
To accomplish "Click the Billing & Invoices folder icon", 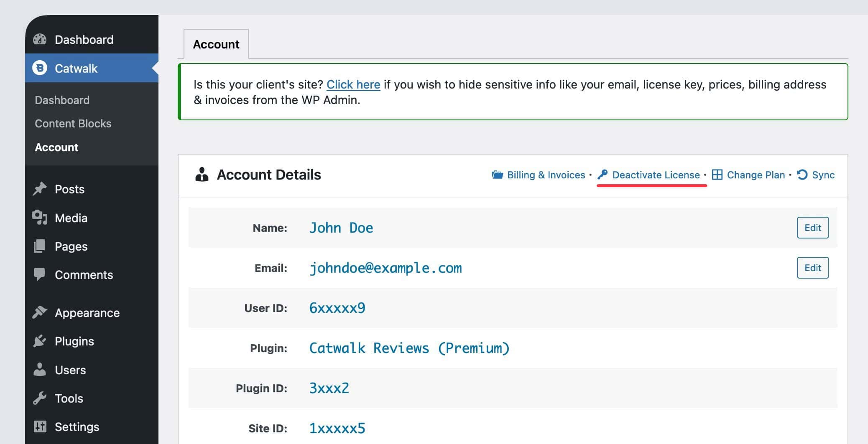I will coord(498,175).
